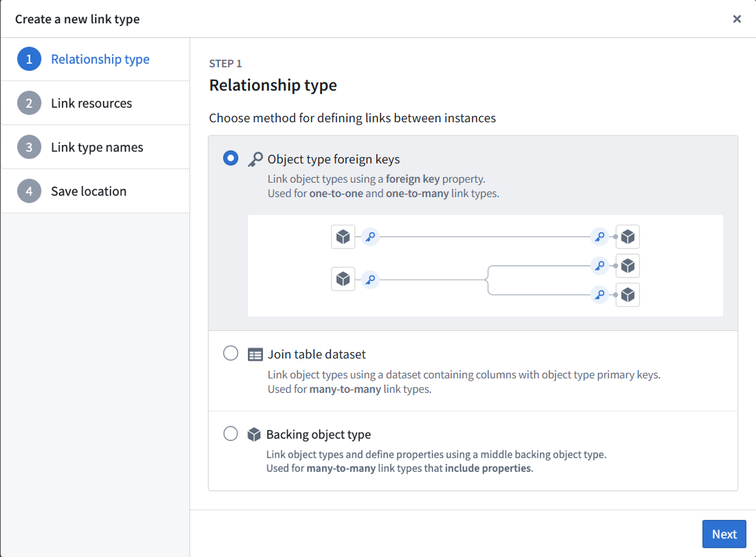This screenshot has width=756, height=557.
Task: Select Object type foreign keys radio button
Action: (x=231, y=158)
